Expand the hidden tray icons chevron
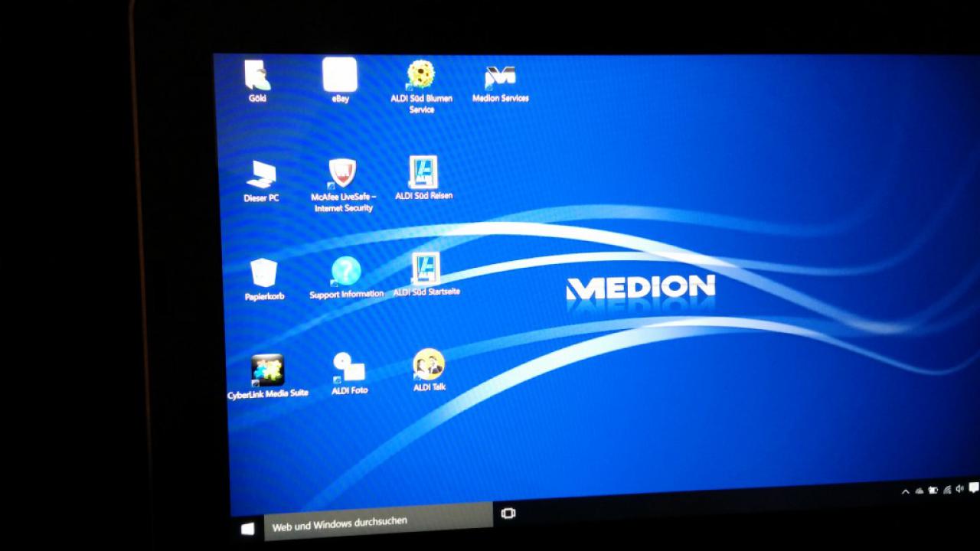This screenshot has height=551, width=980. pyautogui.click(x=906, y=492)
